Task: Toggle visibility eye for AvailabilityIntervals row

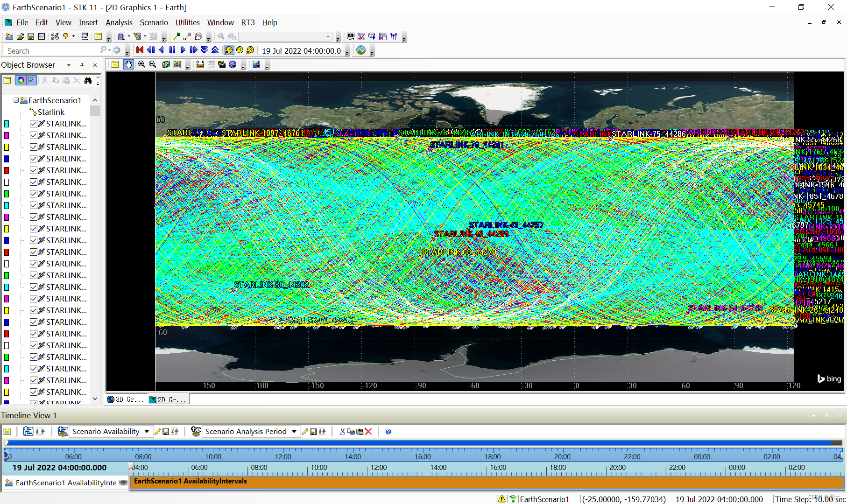Action: click(x=123, y=483)
